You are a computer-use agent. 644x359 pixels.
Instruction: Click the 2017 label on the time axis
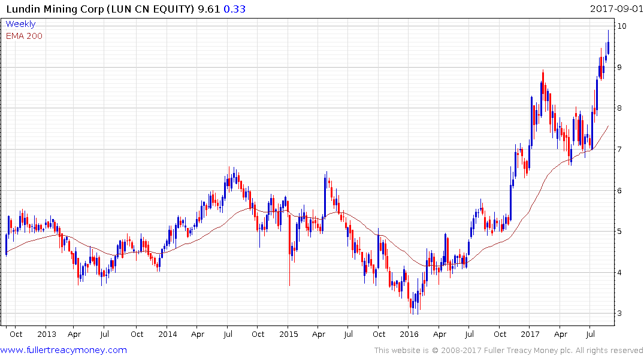(x=530, y=334)
